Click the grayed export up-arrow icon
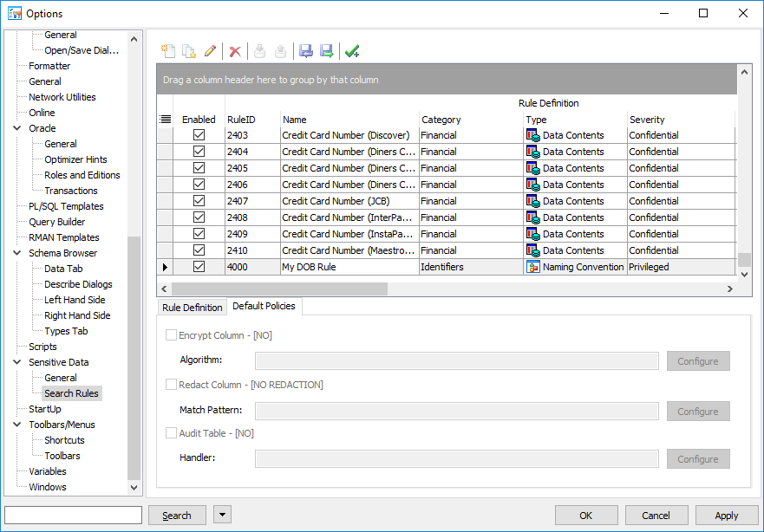Screen dimensions: 764x532 point(280,50)
